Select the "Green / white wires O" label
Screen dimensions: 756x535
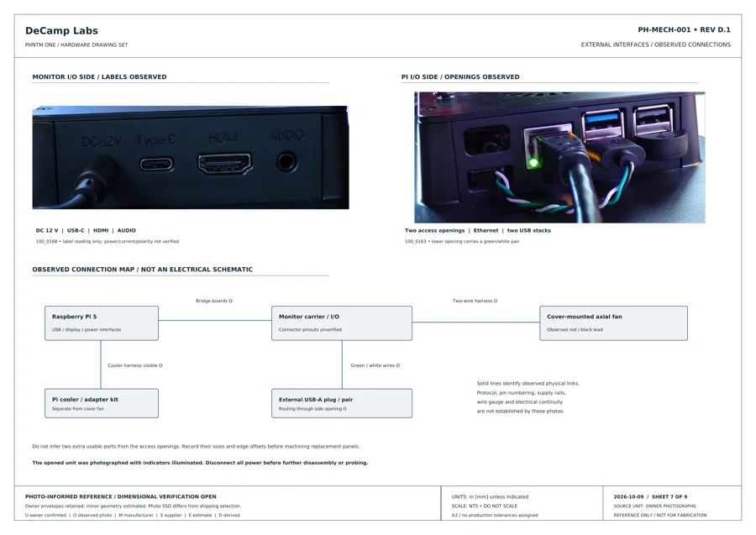pyautogui.click(x=375, y=365)
